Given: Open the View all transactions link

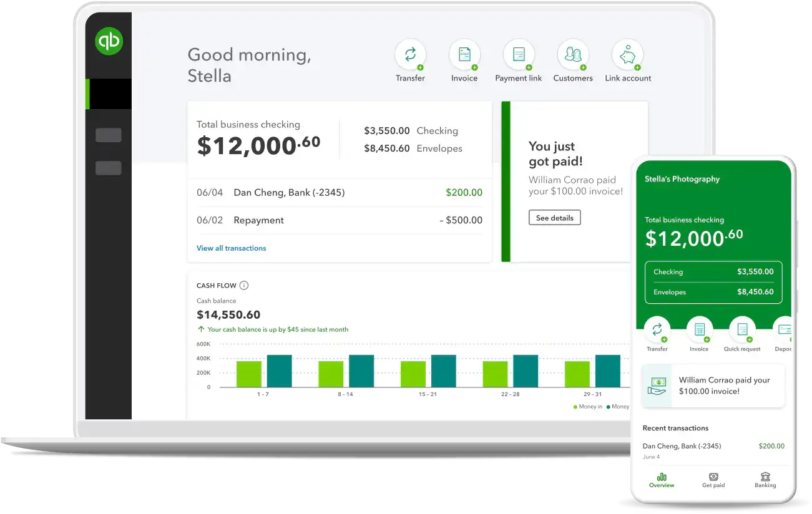Looking at the screenshot, I should point(231,248).
